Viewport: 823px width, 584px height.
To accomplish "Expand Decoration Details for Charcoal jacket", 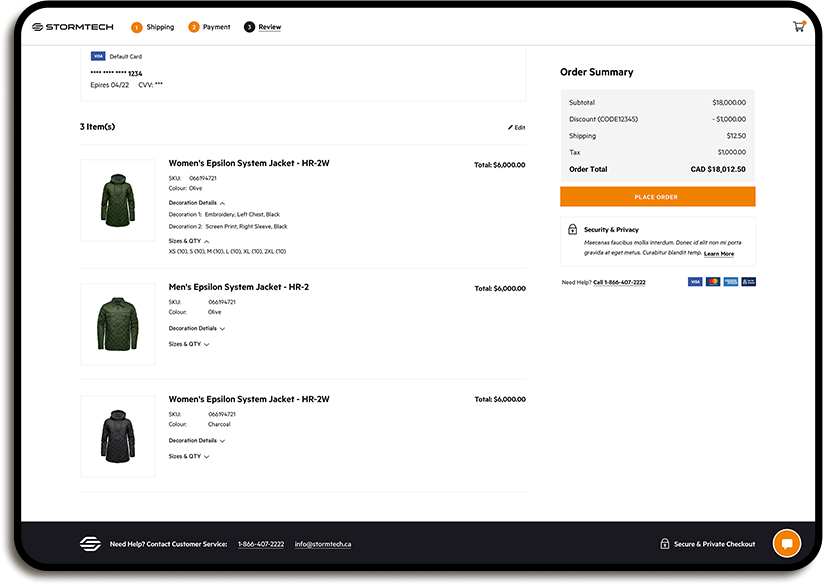I will coord(197,441).
